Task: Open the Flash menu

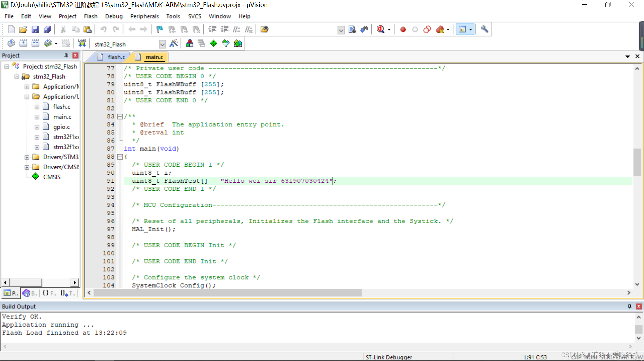Action: coord(91,16)
